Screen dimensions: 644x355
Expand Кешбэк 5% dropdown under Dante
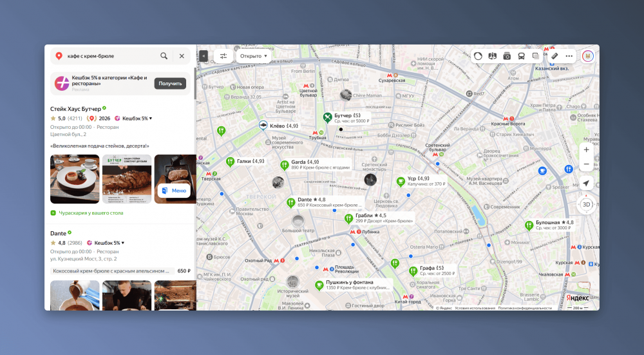105,243
